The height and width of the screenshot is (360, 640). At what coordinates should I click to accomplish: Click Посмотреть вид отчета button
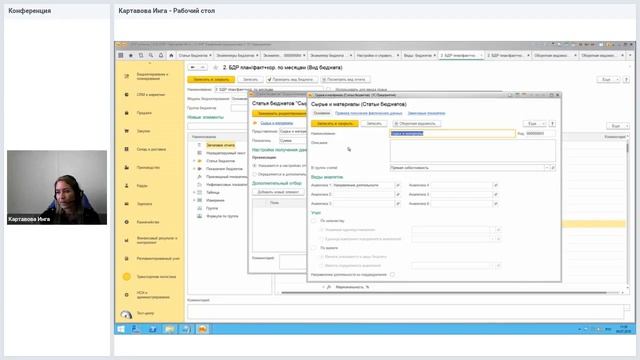pos(345,80)
